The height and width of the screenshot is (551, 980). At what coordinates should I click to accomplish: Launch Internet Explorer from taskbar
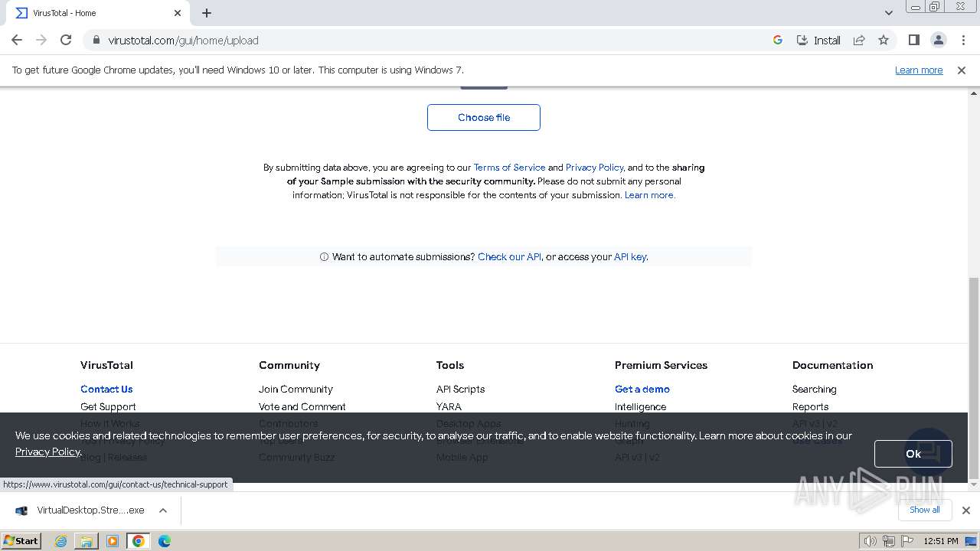tap(60, 541)
